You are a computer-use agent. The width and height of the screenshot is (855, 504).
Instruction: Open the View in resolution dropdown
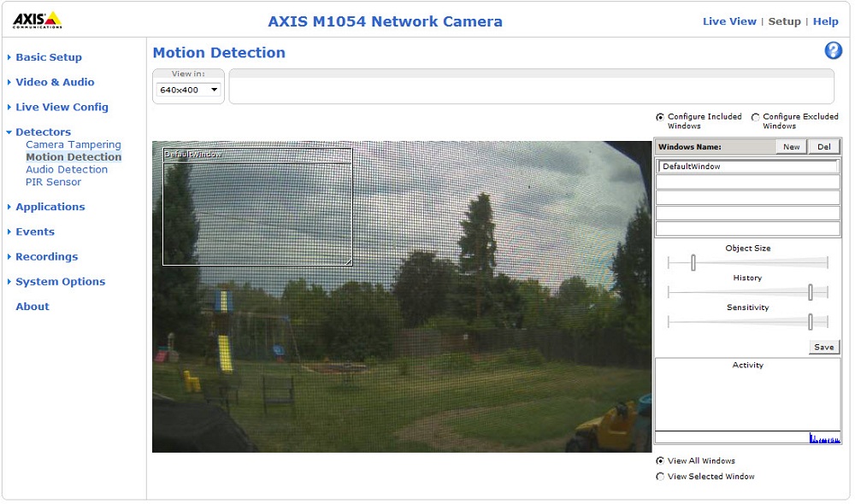[x=188, y=90]
